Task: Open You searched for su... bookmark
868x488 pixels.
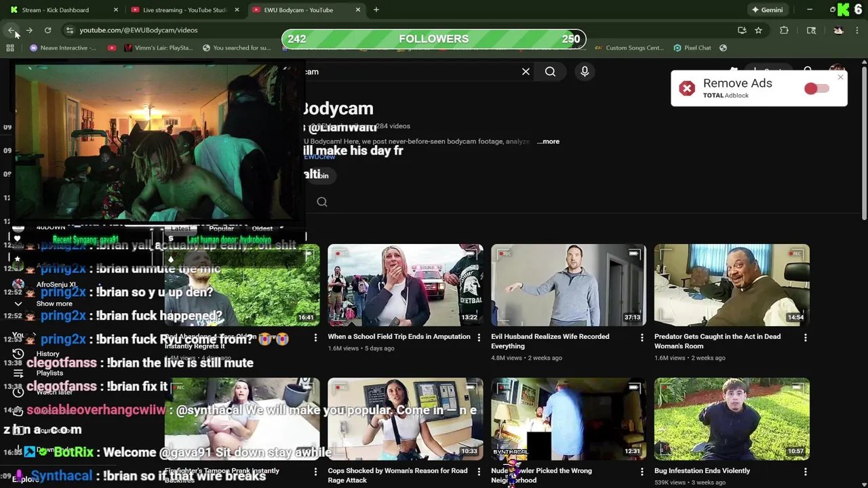Action: tap(237, 47)
